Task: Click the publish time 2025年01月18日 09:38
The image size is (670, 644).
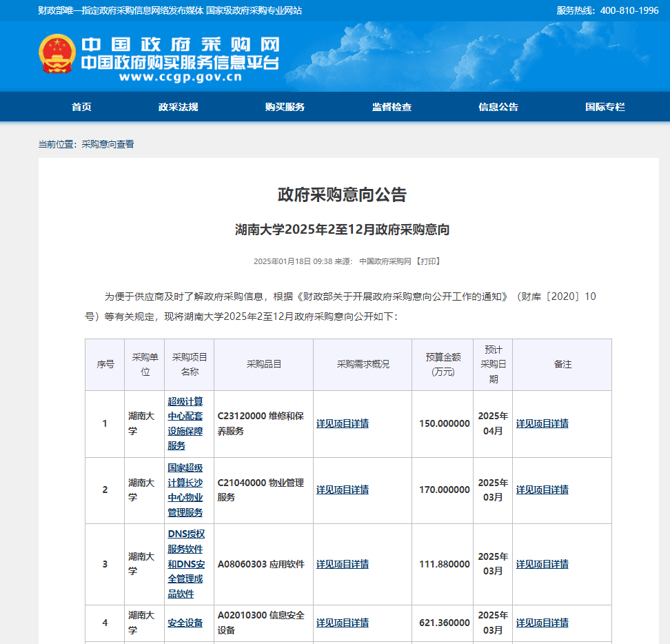Action: click(293, 261)
